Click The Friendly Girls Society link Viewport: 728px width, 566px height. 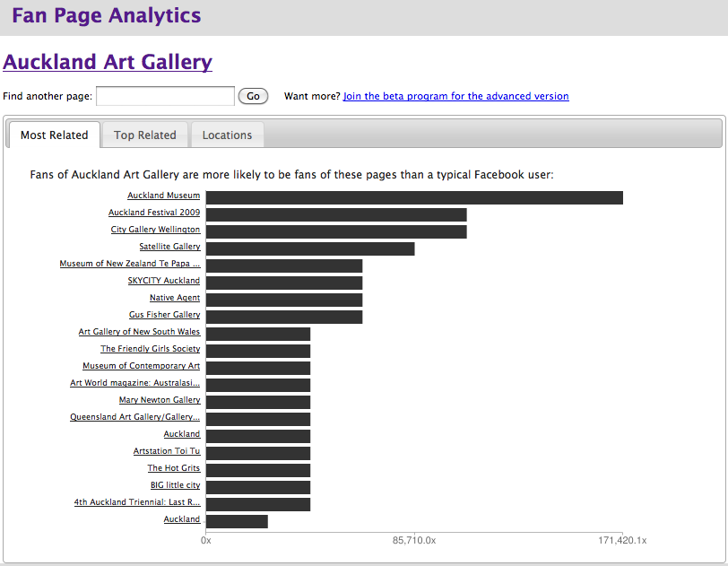coord(150,349)
